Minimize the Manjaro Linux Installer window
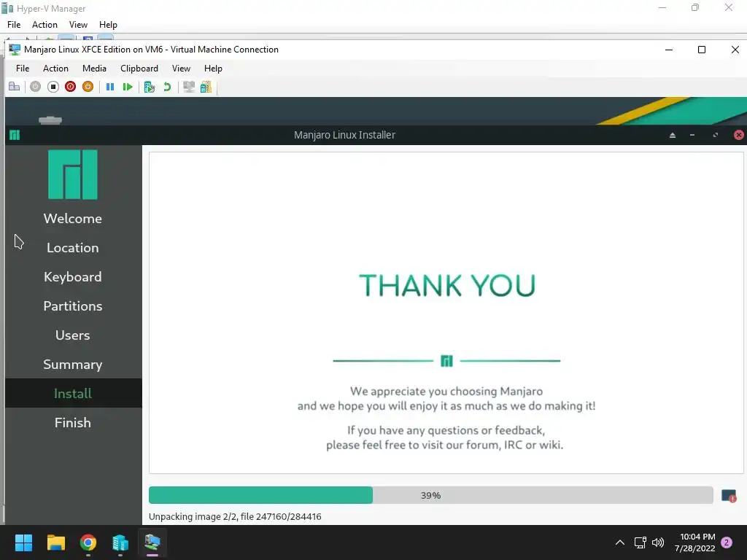Image resolution: width=747 pixels, height=560 pixels. 692,135
